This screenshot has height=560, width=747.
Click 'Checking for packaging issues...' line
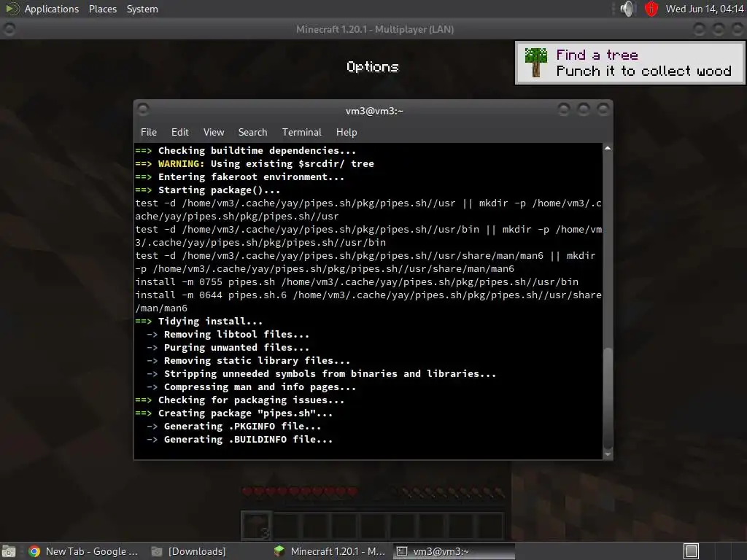[x=251, y=400]
